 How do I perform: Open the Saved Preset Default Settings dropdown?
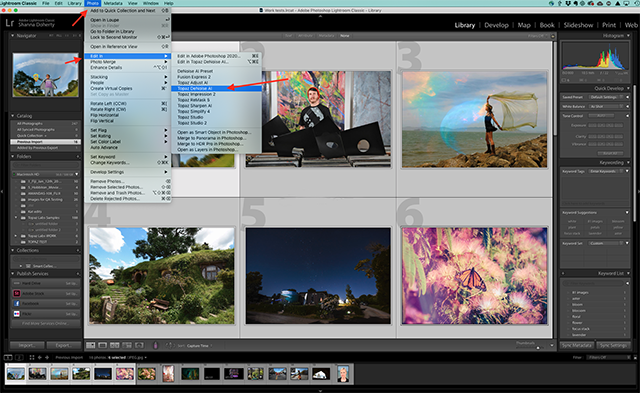tap(607, 97)
